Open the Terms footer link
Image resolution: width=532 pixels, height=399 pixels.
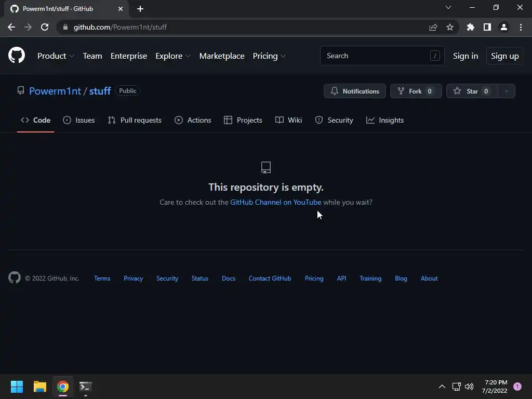[x=102, y=278]
